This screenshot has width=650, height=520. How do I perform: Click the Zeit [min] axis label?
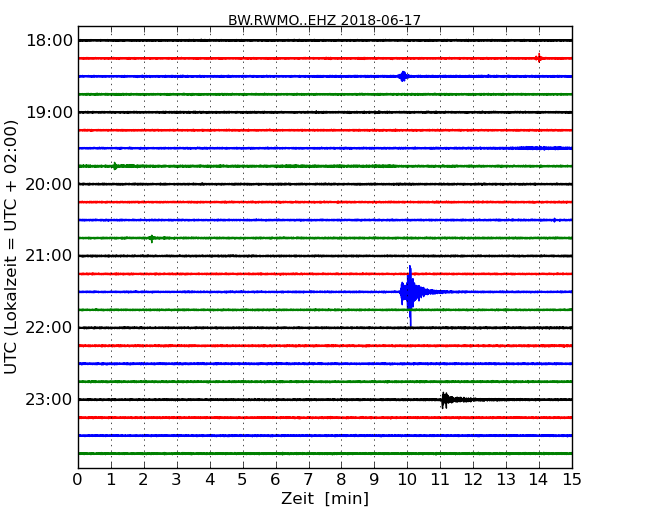tap(325, 498)
